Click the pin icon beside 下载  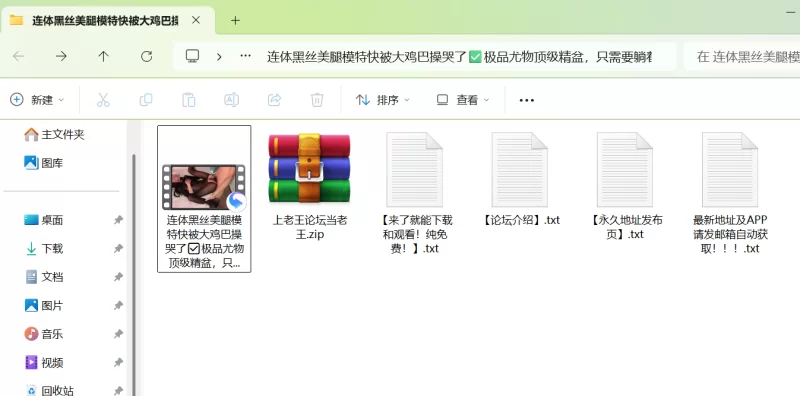pos(118,249)
